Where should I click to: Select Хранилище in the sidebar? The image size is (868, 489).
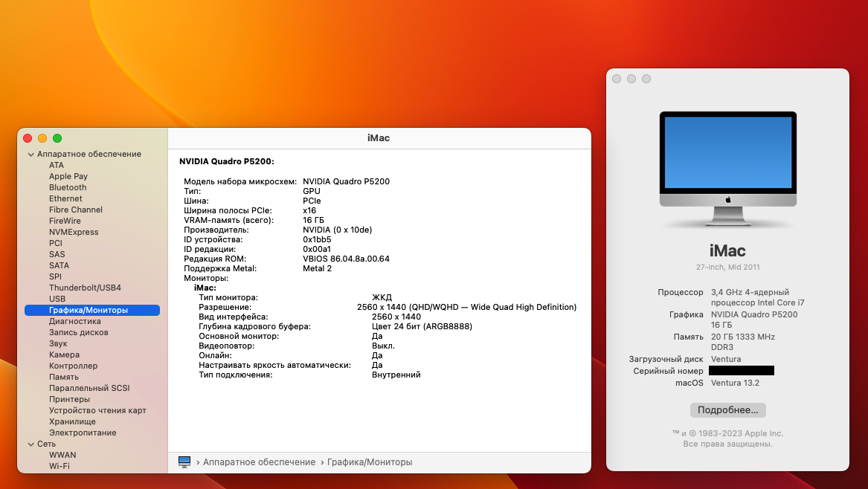72,421
